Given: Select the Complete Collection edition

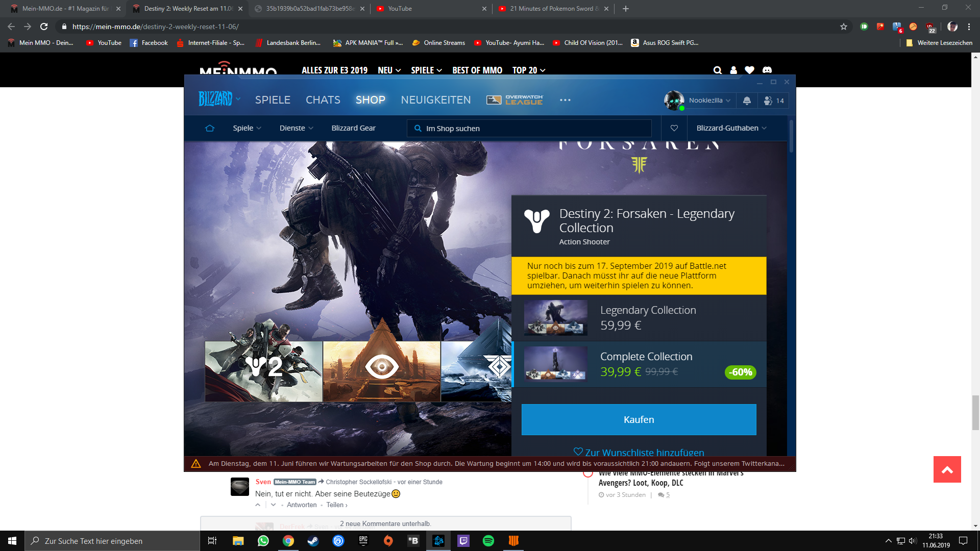Looking at the screenshot, I should coord(639,364).
